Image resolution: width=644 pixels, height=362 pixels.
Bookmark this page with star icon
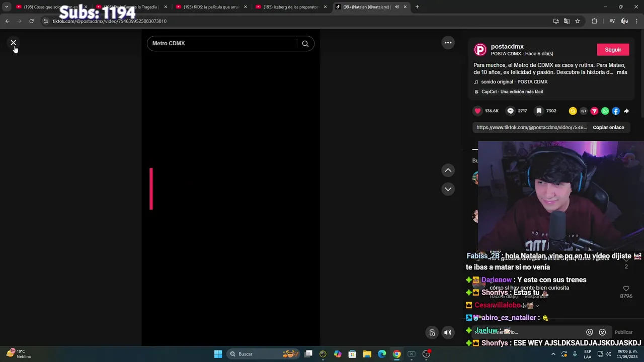point(578,21)
